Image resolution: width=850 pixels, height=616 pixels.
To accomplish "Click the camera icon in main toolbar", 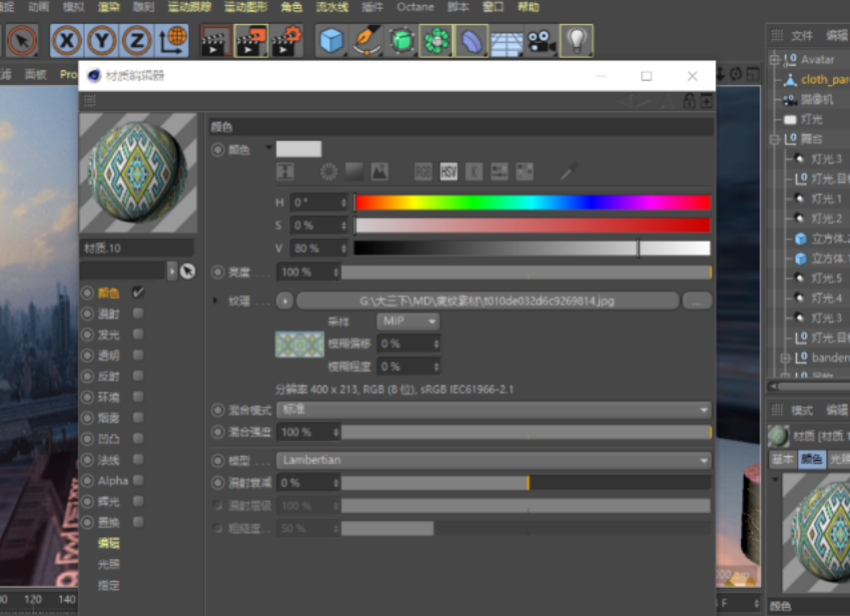I will [x=540, y=41].
